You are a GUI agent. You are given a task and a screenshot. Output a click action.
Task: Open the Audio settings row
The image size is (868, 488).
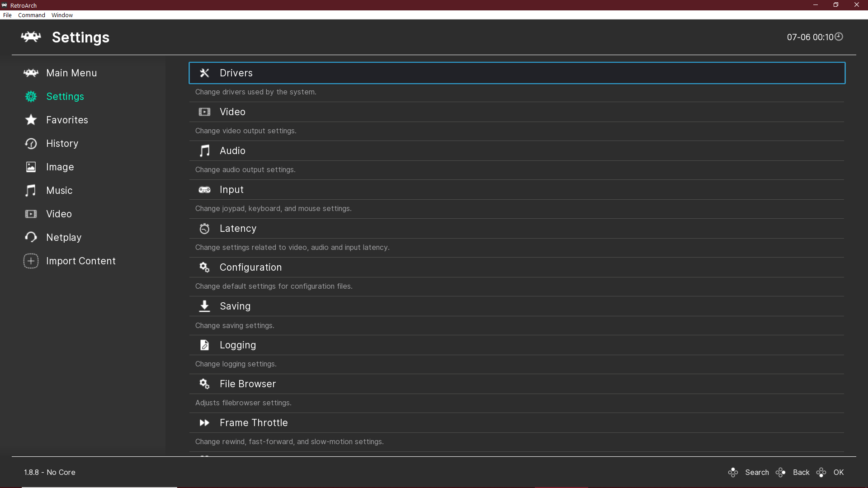(x=517, y=150)
